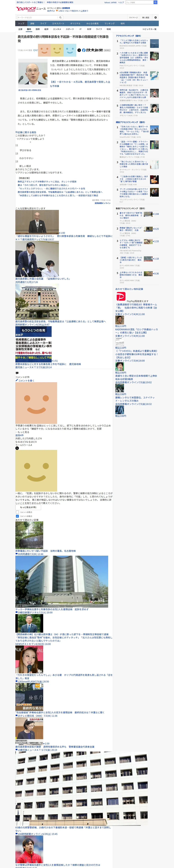Click the keyword search magnifier icon

pos(60,18)
